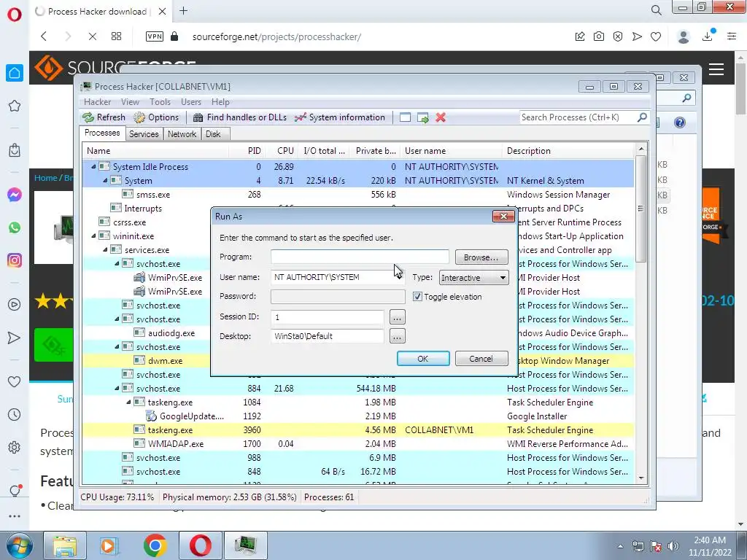Viewport: 747px width, 560px height.
Task: Open Chrome from the taskbar
Action: [x=155, y=545]
